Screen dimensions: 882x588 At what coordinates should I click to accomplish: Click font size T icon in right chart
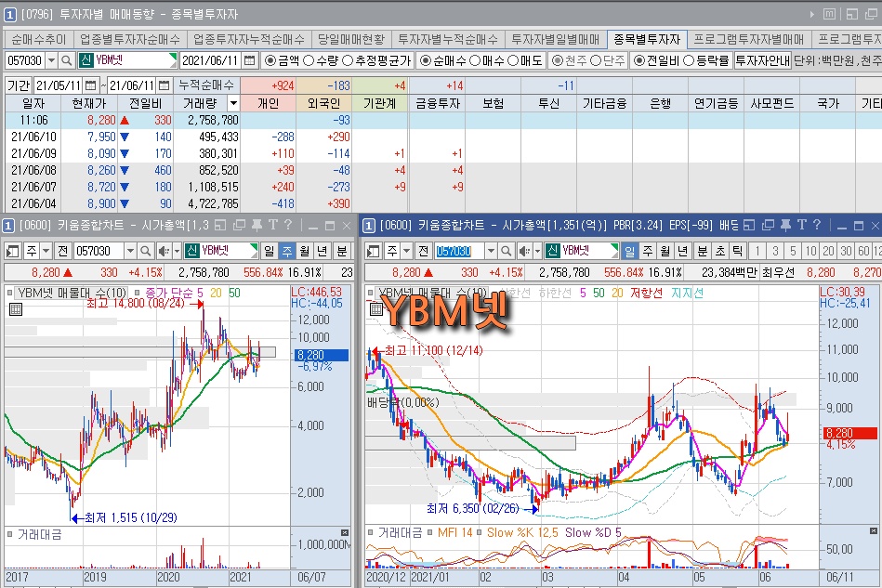(801, 226)
